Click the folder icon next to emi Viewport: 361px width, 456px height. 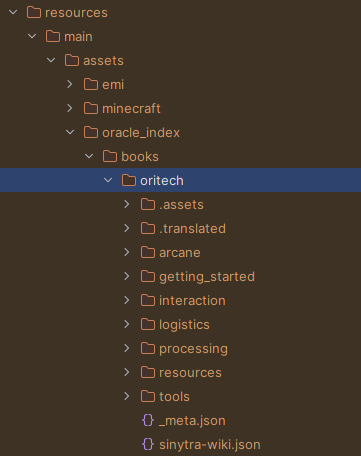pyautogui.click(x=91, y=84)
